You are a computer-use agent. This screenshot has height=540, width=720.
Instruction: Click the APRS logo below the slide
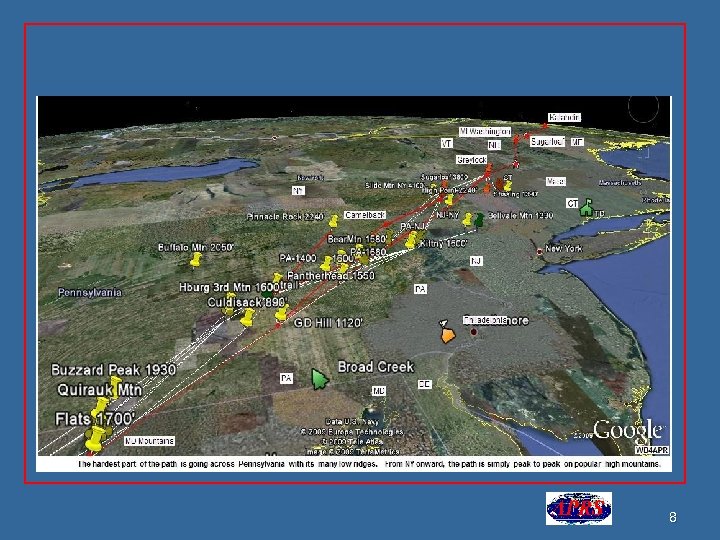[579, 508]
